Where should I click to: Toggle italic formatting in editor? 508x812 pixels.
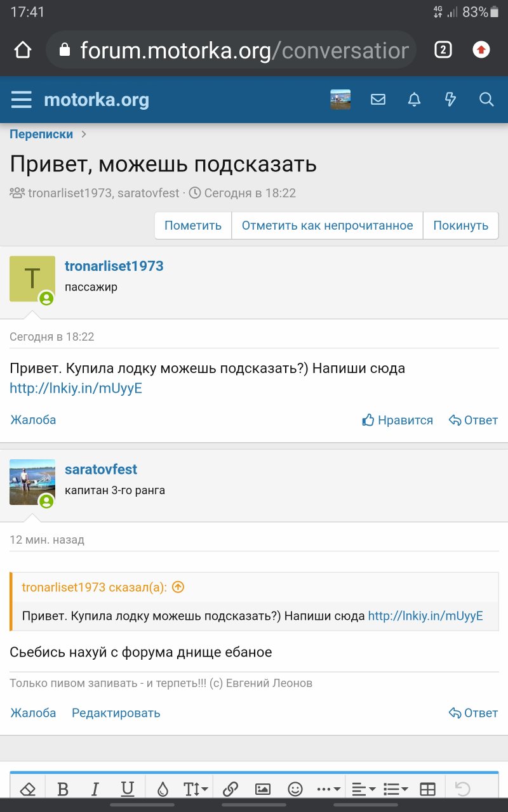pyautogui.click(x=95, y=789)
